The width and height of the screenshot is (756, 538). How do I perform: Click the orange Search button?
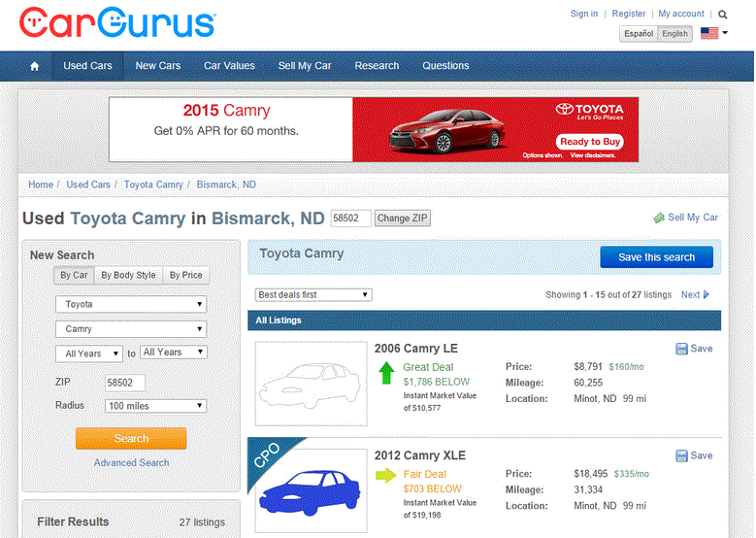coord(131,438)
